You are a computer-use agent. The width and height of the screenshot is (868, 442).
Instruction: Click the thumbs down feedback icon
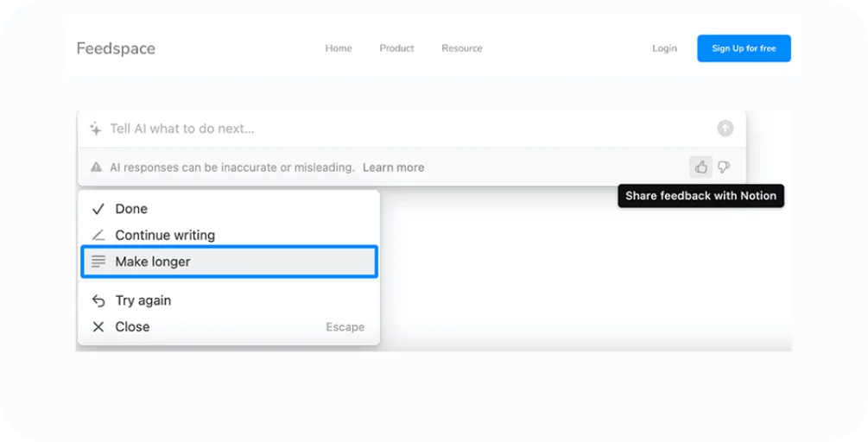724,167
